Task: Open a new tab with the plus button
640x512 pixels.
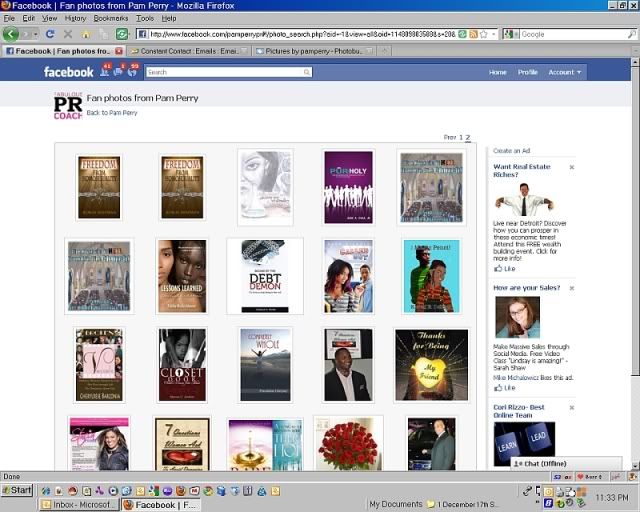Action: tap(384, 51)
